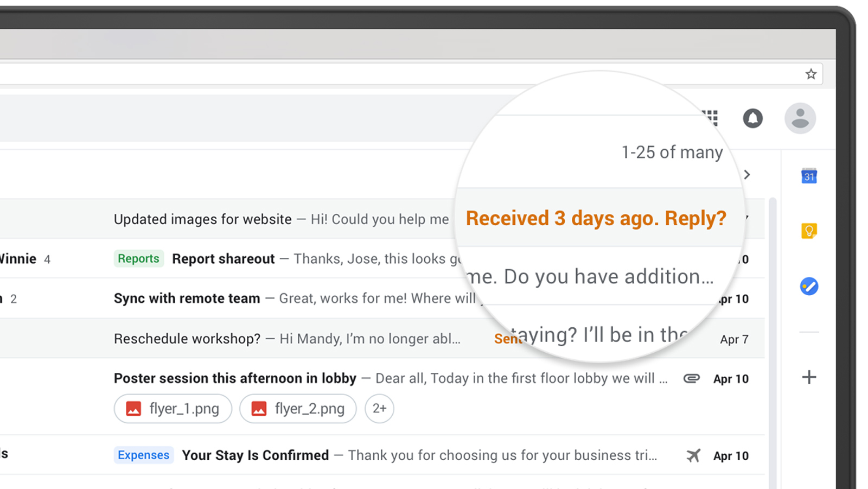Open the notifications bell
Screen dimensions: 868x489
coord(752,118)
